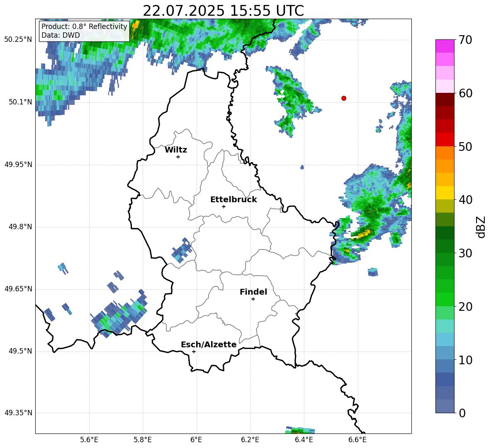Click the Esch/Alzette station label
This screenshot has width=491, height=448.
coord(209,345)
